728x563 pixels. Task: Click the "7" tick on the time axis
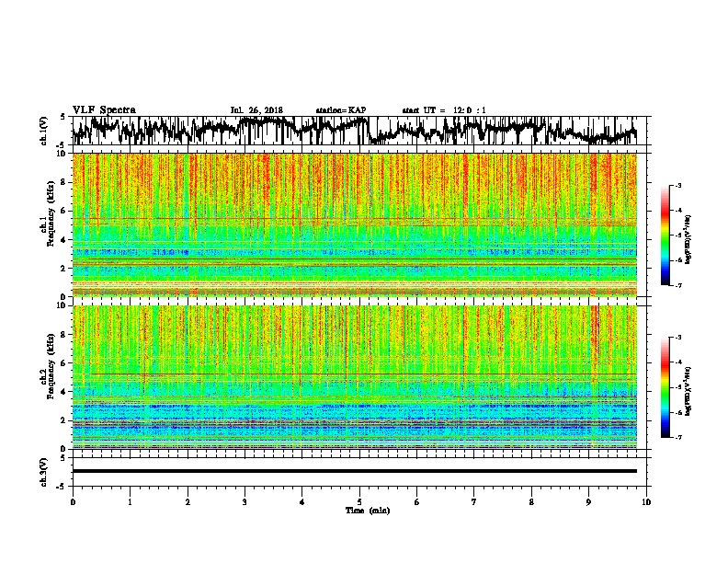(473, 502)
